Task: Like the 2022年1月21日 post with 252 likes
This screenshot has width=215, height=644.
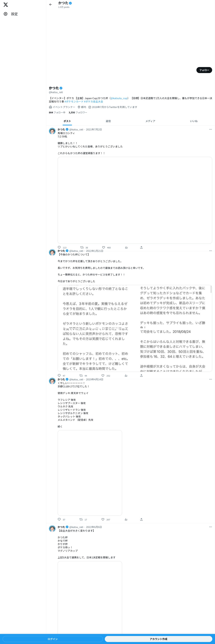Action: pyautogui.click(x=103, y=375)
